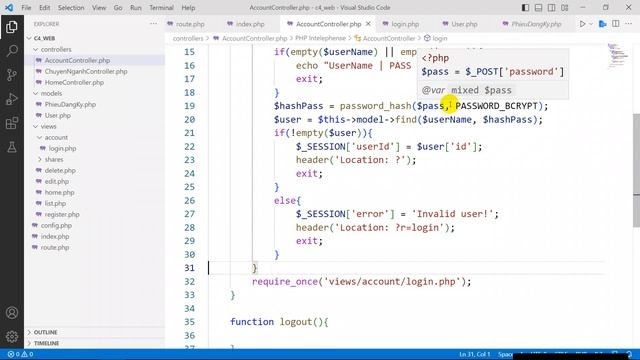Click the PHP Intelephense breadcrumb
This screenshot has width=640, height=360.
[x=320, y=38]
